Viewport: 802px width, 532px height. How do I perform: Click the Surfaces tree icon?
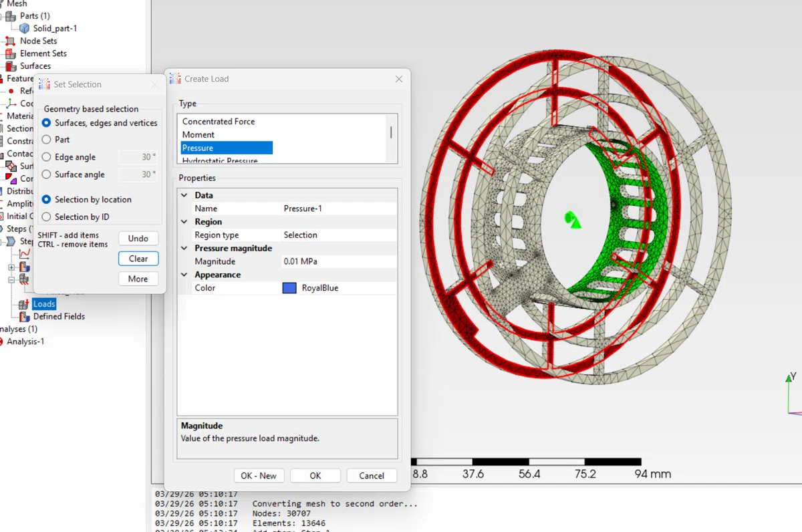[10, 66]
